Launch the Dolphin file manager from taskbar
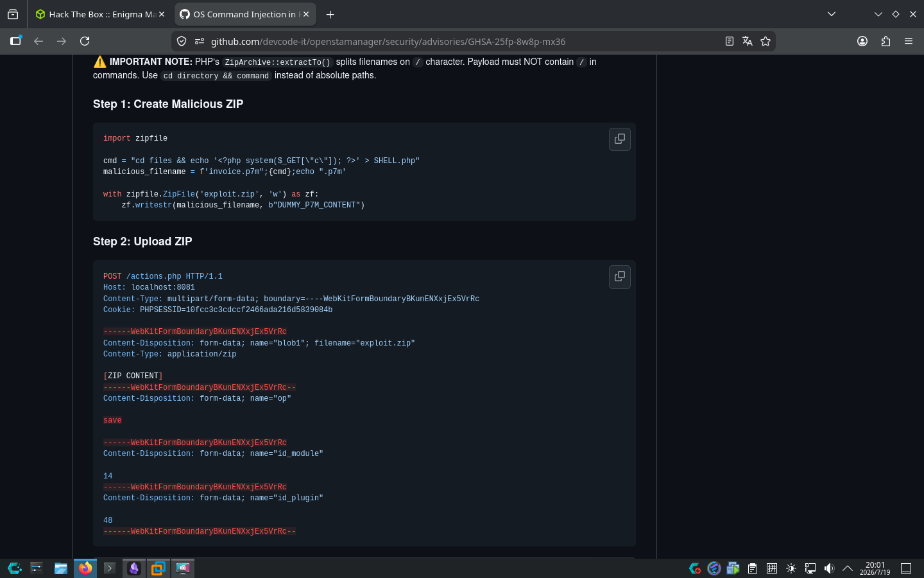The width and height of the screenshot is (924, 578). click(61, 568)
